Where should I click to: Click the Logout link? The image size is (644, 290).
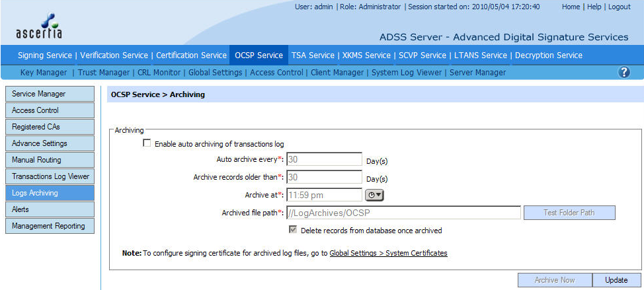click(x=619, y=7)
